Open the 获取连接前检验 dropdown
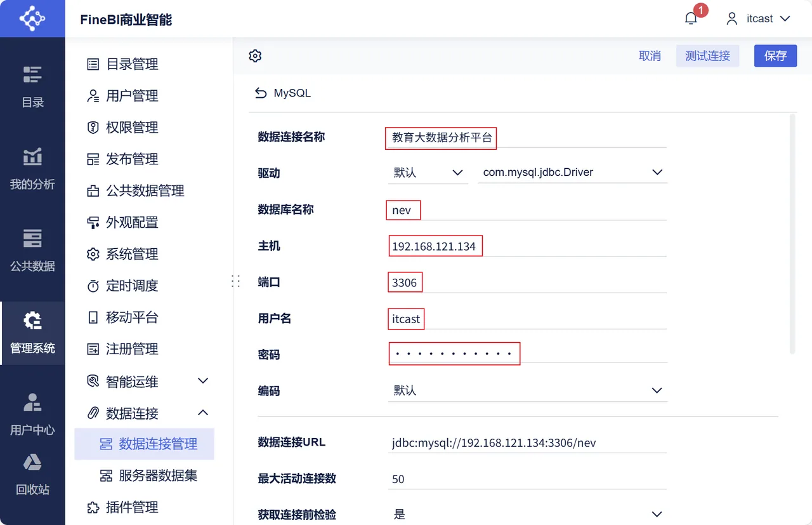The width and height of the screenshot is (812, 525). (527, 514)
